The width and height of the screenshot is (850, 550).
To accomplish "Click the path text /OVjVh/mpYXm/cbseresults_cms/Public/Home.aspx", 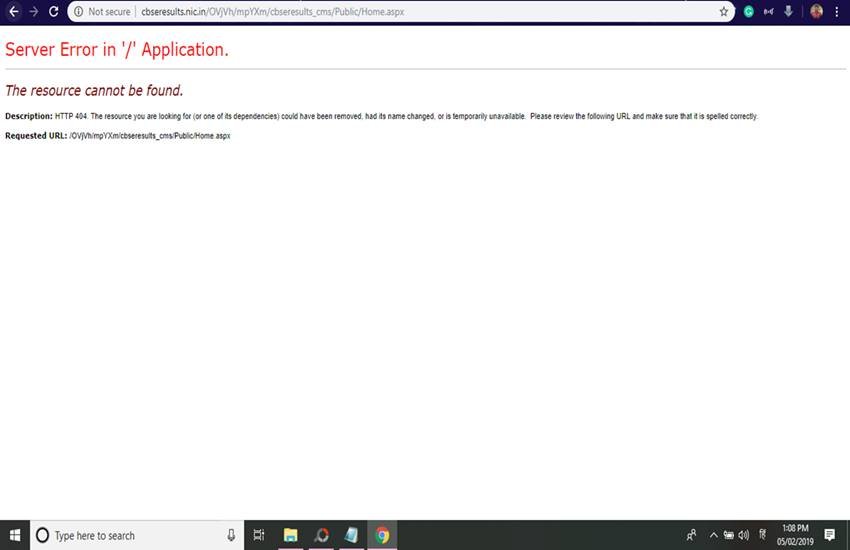I will tap(150, 135).
